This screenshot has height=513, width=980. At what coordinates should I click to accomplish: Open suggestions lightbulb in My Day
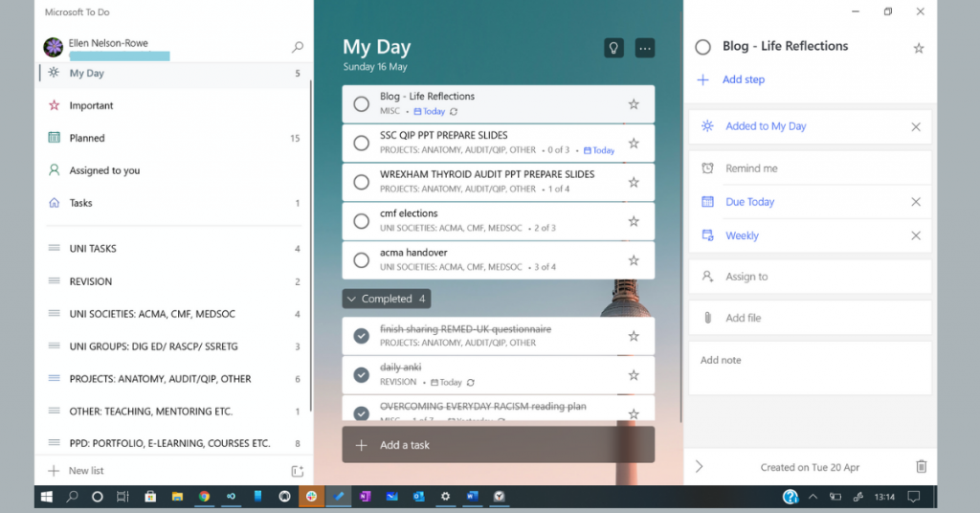click(x=613, y=48)
